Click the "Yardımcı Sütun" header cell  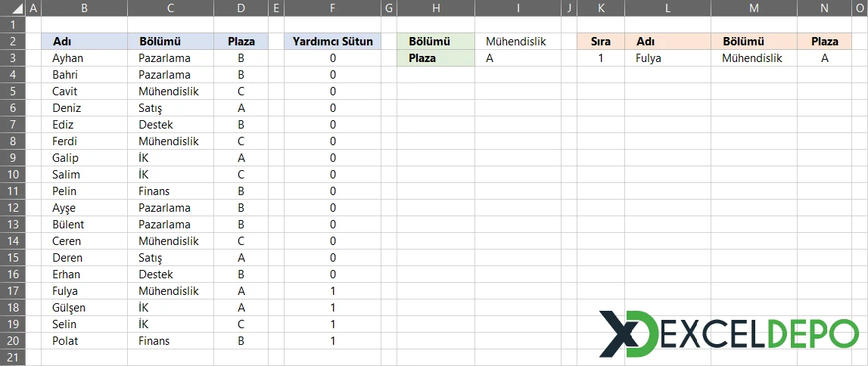(332, 42)
